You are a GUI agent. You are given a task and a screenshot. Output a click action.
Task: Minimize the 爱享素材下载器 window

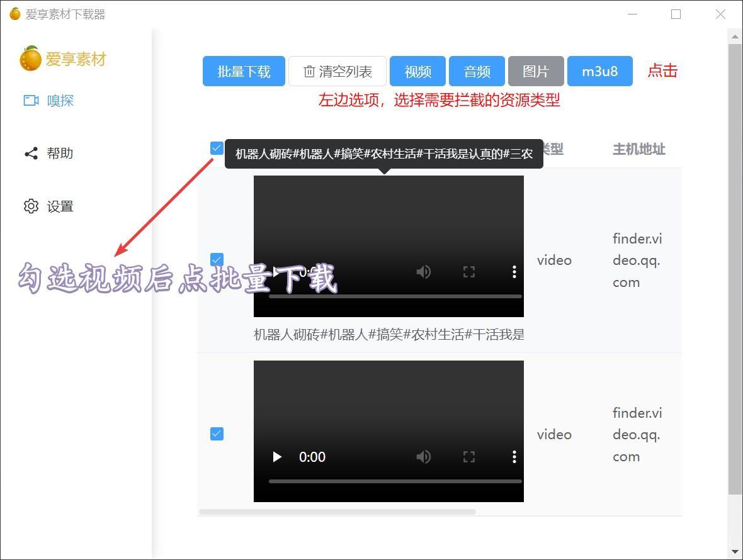click(632, 14)
